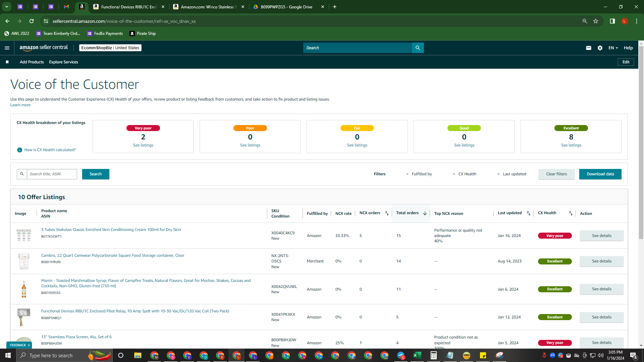Open Chrome side panel icon
This screenshot has width=644, height=362.
(x=612, y=21)
